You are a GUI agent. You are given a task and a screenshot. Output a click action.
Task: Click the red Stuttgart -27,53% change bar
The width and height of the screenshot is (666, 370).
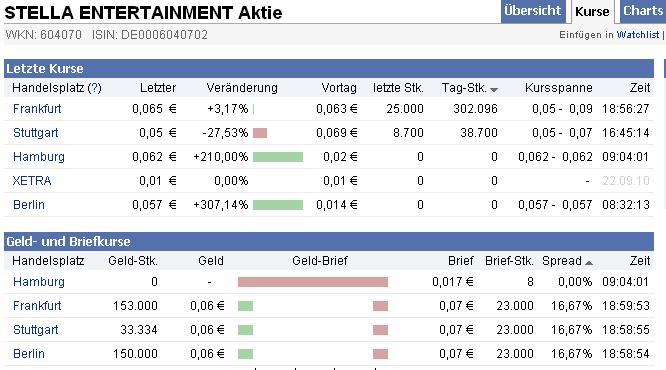260,133
